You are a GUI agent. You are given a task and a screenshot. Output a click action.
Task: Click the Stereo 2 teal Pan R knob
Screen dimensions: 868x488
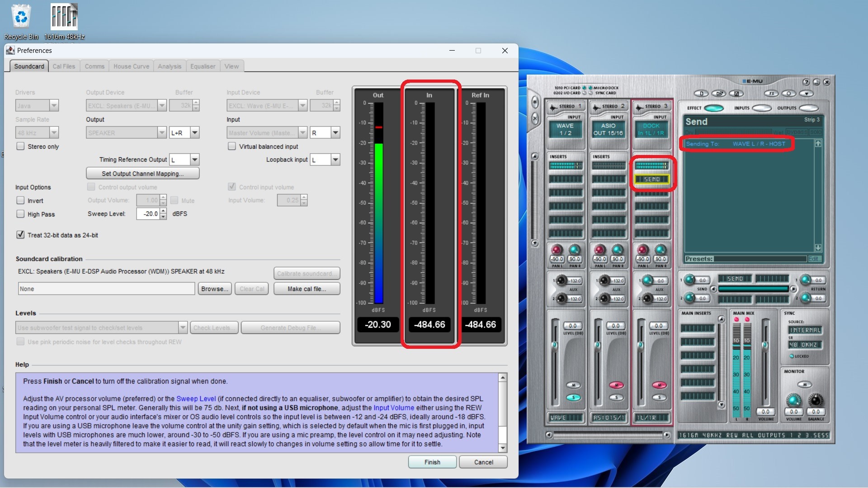pos(618,249)
